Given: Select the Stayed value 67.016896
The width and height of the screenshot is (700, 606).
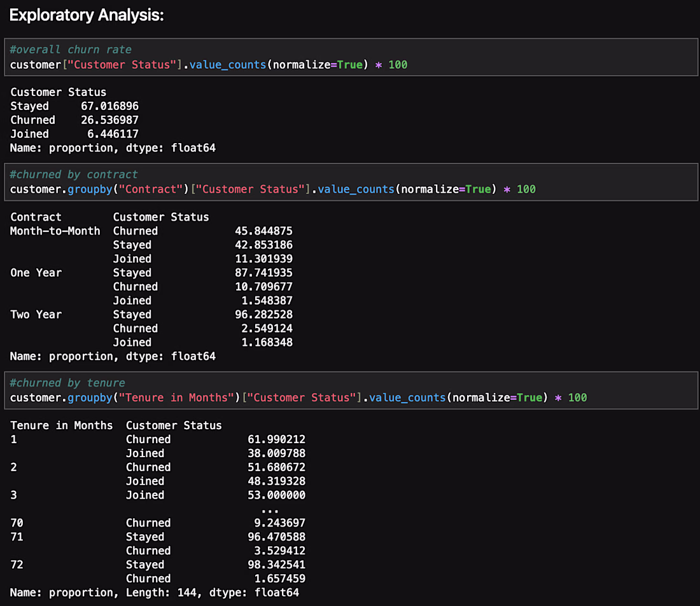Looking at the screenshot, I should (x=110, y=106).
